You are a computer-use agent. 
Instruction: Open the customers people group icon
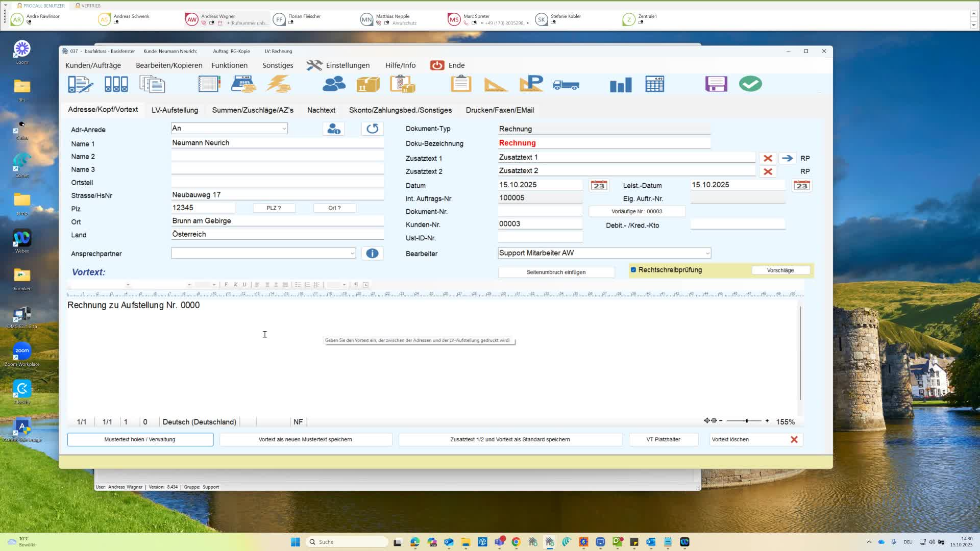pyautogui.click(x=334, y=84)
